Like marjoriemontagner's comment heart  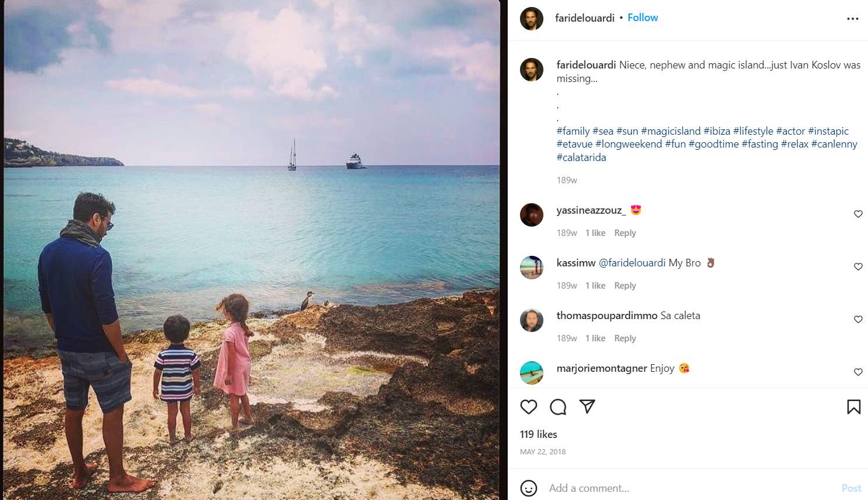coord(858,372)
